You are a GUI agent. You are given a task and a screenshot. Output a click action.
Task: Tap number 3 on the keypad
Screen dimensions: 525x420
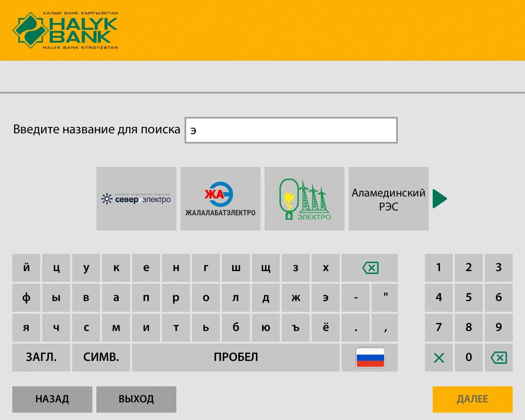click(499, 268)
